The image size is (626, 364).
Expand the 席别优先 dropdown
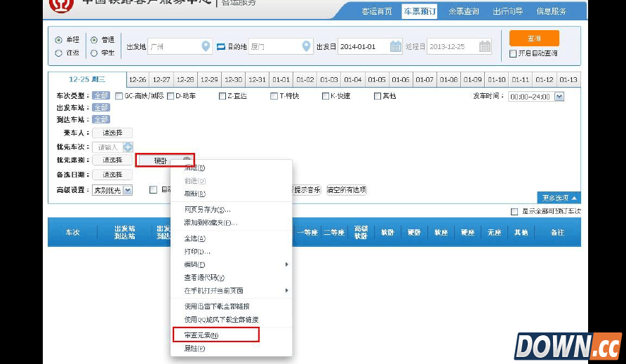(128, 190)
